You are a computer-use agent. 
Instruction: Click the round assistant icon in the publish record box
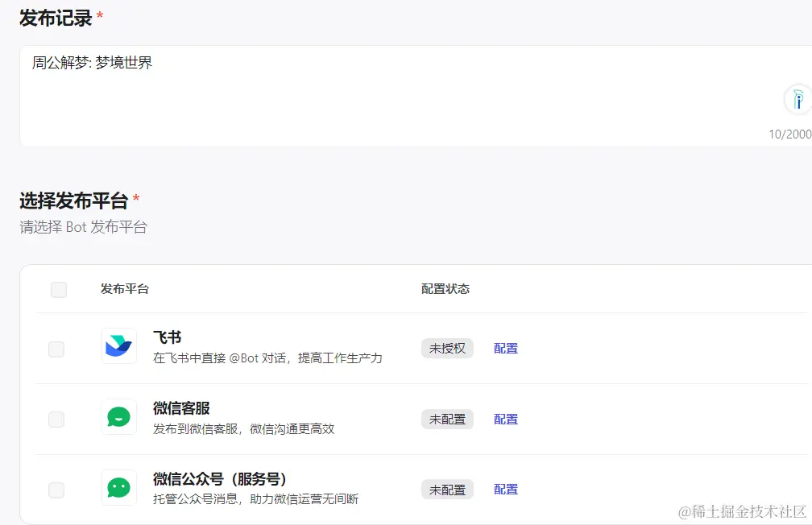(x=798, y=99)
